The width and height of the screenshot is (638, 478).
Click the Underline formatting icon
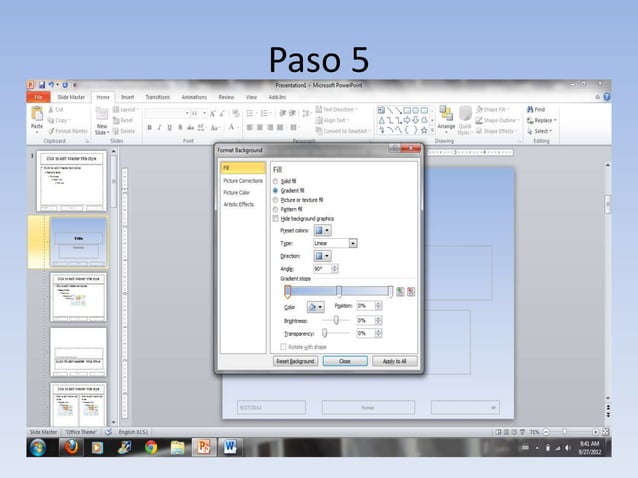click(170, 128)
